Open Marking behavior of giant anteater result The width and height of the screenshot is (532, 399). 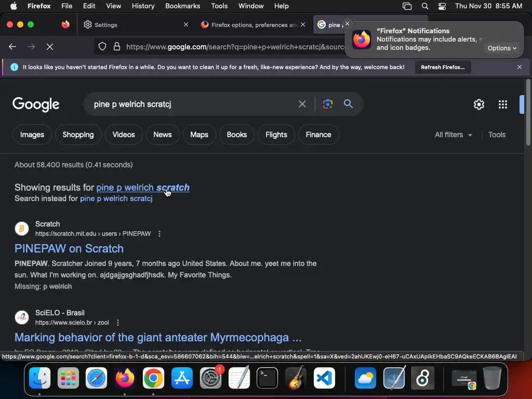point(158,337)
